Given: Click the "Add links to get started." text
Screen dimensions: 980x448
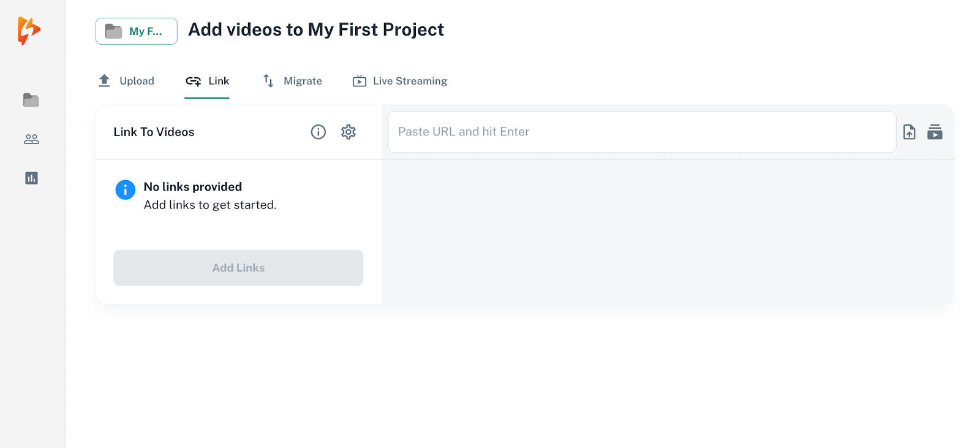Looking at the screenshot, I should point(210,205).
